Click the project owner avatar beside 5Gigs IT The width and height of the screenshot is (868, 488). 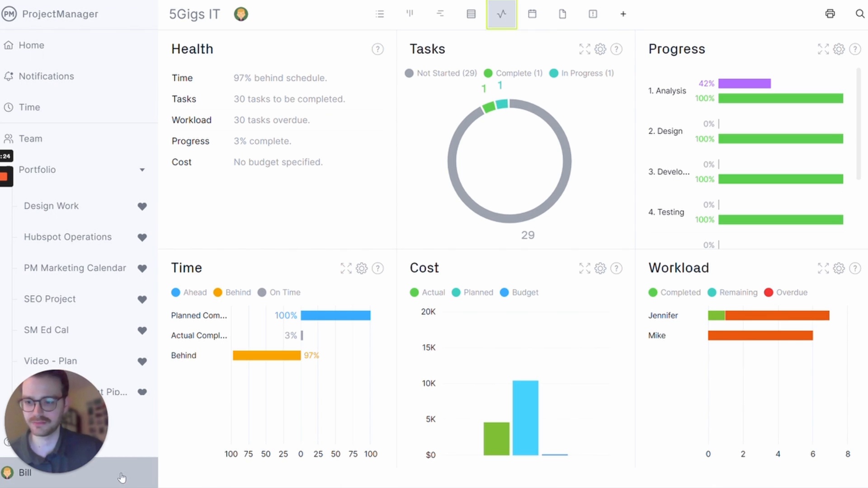[241, 14]
